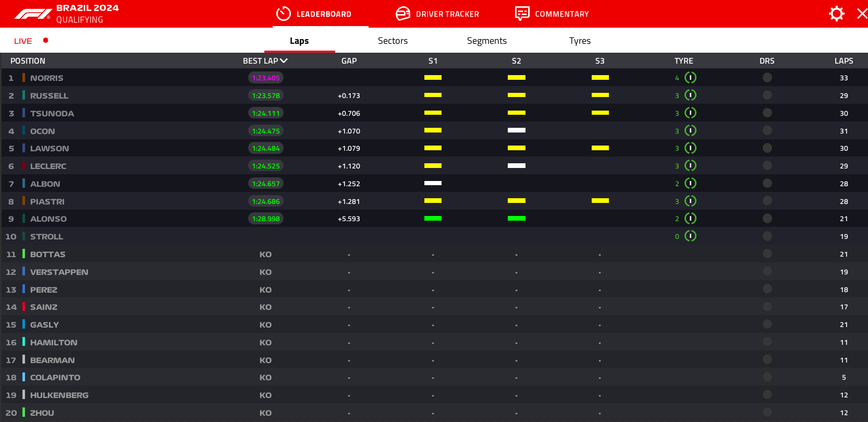
Task: Click Stroll's DRS indicator
Action: coord(767,236)
